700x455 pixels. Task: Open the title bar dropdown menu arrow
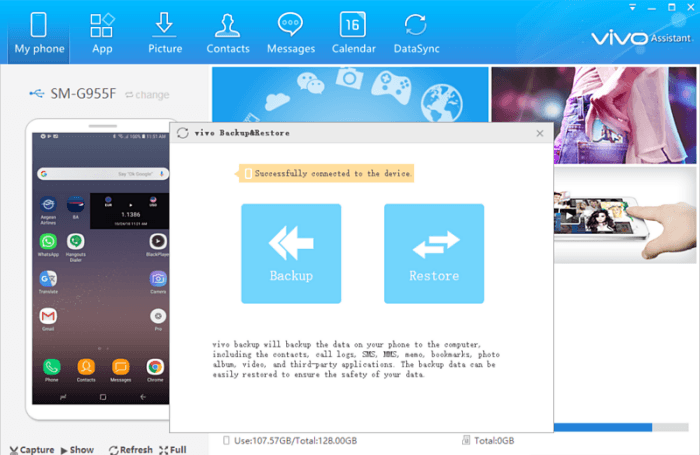[x=633, y=7]
